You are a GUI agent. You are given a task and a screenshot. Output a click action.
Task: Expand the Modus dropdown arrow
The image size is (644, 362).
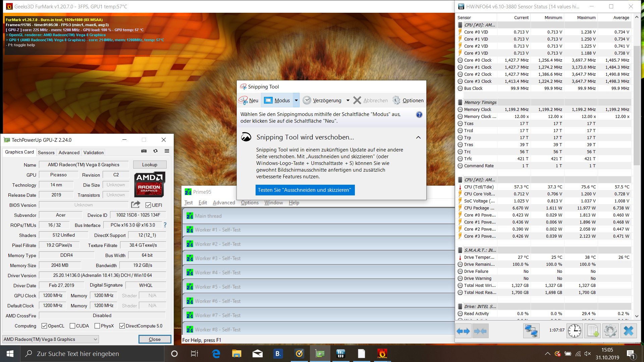point(296,100)
